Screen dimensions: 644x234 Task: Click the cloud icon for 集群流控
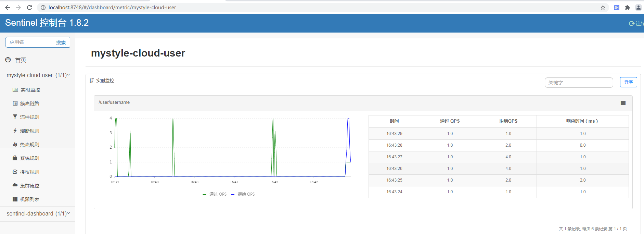click(15, 185)
